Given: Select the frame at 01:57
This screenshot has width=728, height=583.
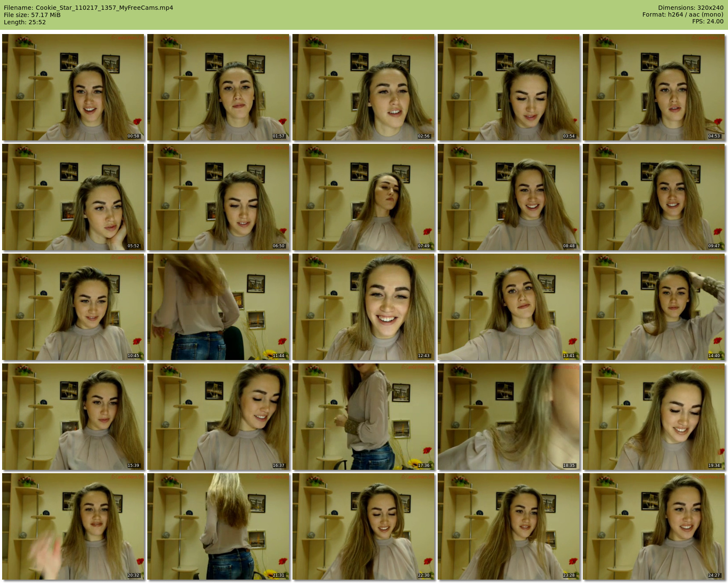Looking at the screenshot, I should point(218,87).
